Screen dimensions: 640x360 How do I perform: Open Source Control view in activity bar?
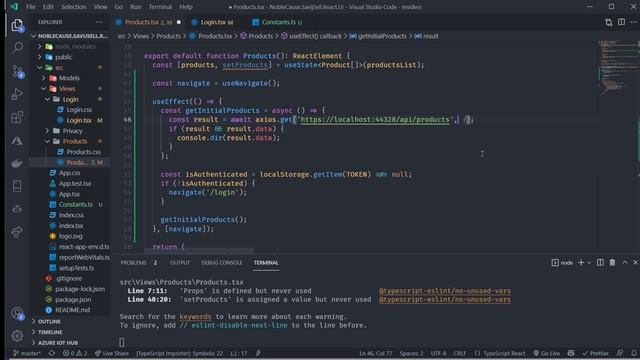pos(17,71)
